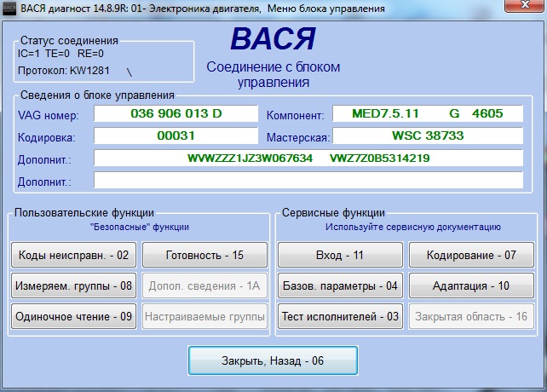Image resolution: width=547 pixels, height=392 pixels.
Task: Open 'Базов. параметры - 04' basic settings
Action: tap(340, 285)
